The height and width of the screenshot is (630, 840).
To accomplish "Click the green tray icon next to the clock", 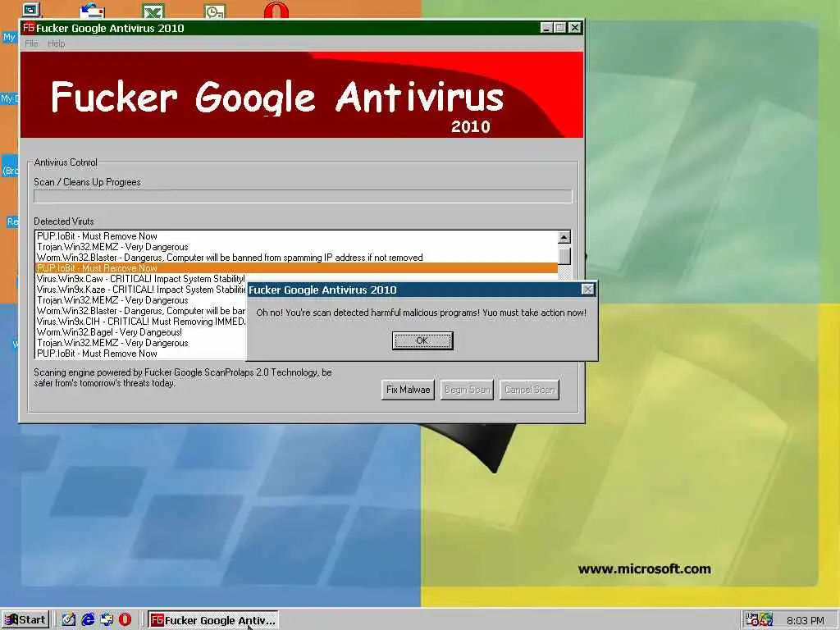I will click(x=767, y=620).
